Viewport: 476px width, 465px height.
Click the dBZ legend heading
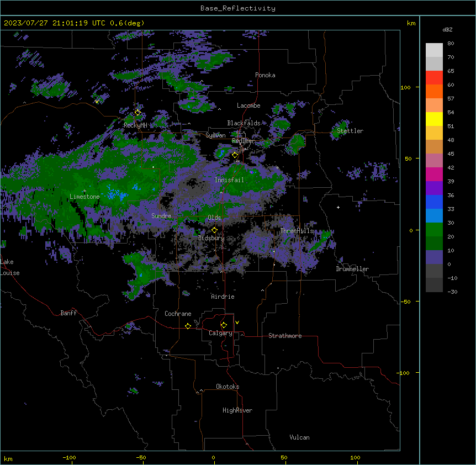click(447, 29)
